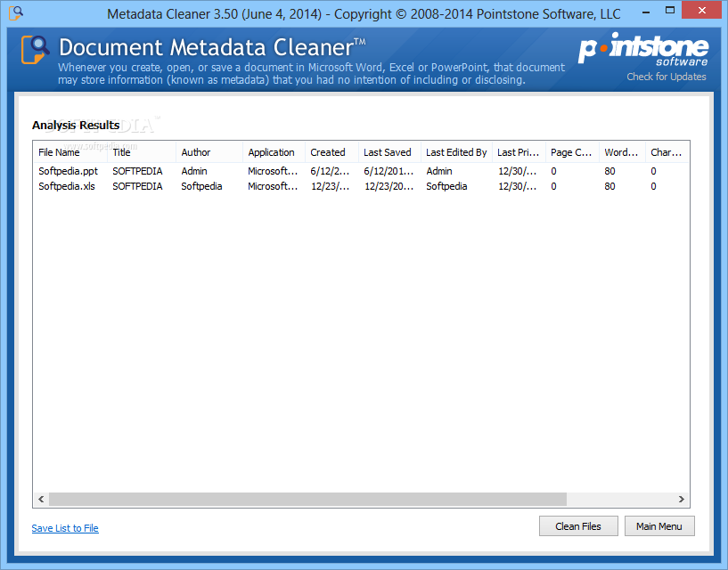Viewport: 728px width, 570px height.
Task: Return via the Main Menu button
Action: pyautogui.click(x=659, y=526)
